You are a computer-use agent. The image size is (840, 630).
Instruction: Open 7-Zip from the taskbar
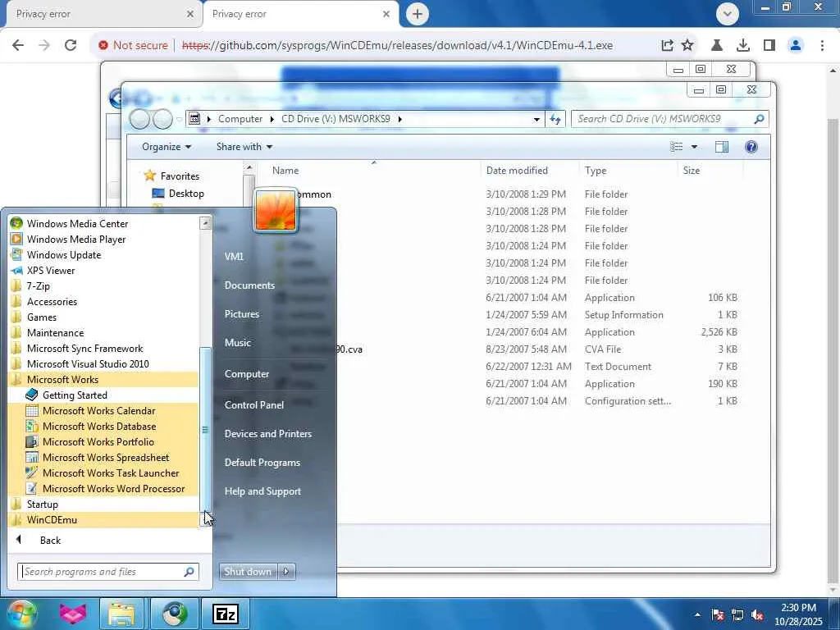coord(226,614)
